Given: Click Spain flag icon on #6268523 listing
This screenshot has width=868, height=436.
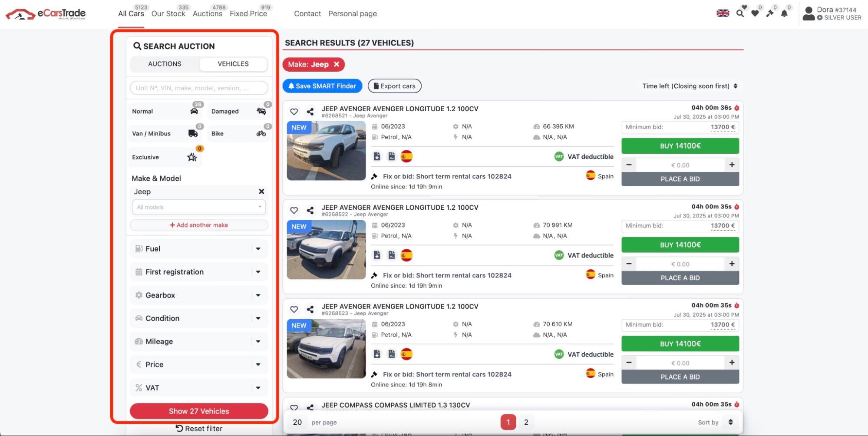Looking at the screenshot, I should tap(406, 354).
